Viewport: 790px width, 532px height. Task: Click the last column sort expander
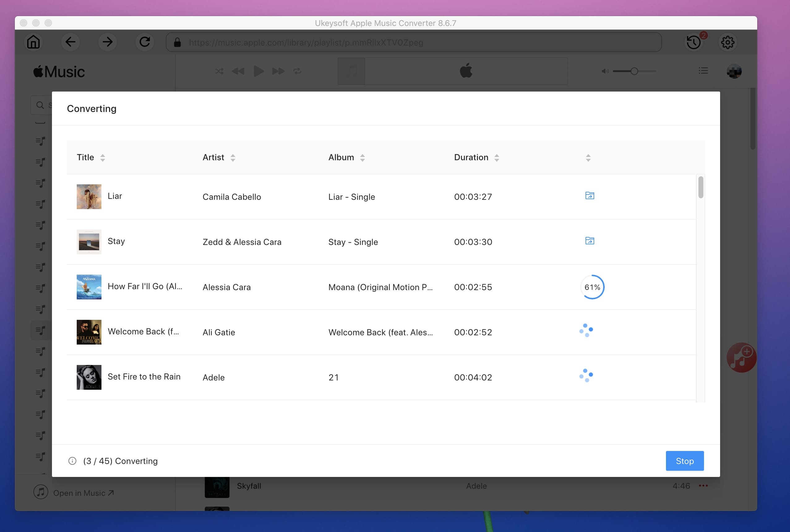588,157
